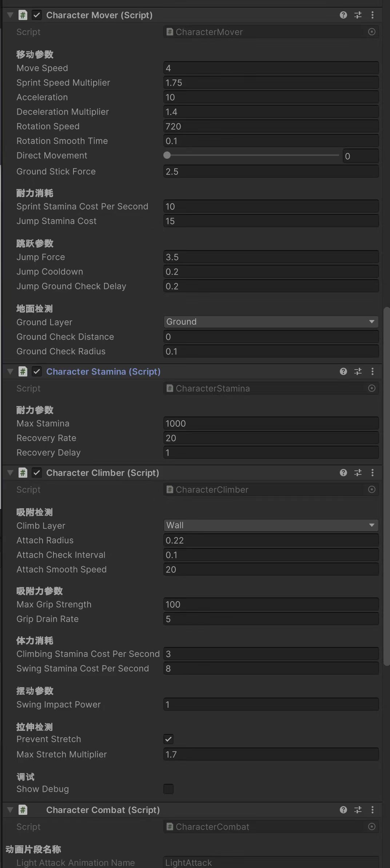
Task: Open the Climb Layer dropdown set to Wall
Action: point(271,525)
